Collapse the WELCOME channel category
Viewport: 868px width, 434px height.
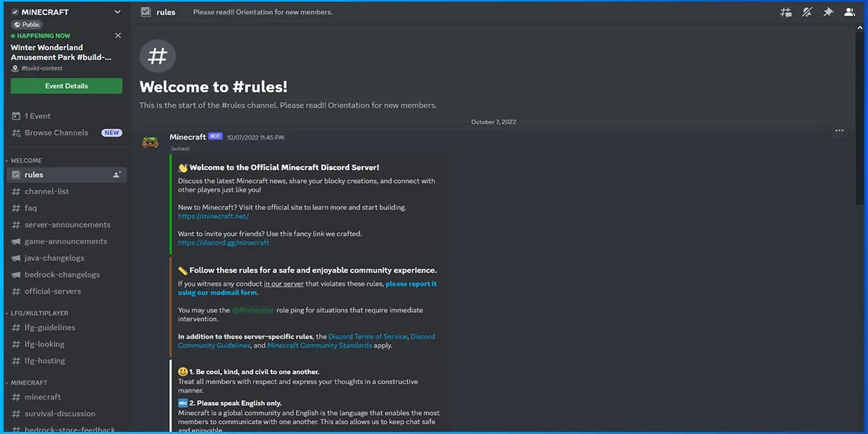pyautogui.click(x=23, y=161)
